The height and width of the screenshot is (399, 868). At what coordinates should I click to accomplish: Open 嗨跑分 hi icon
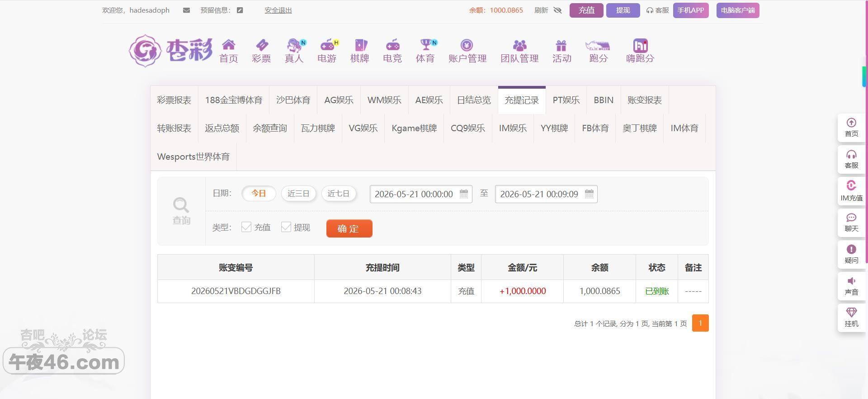[640, 45]
